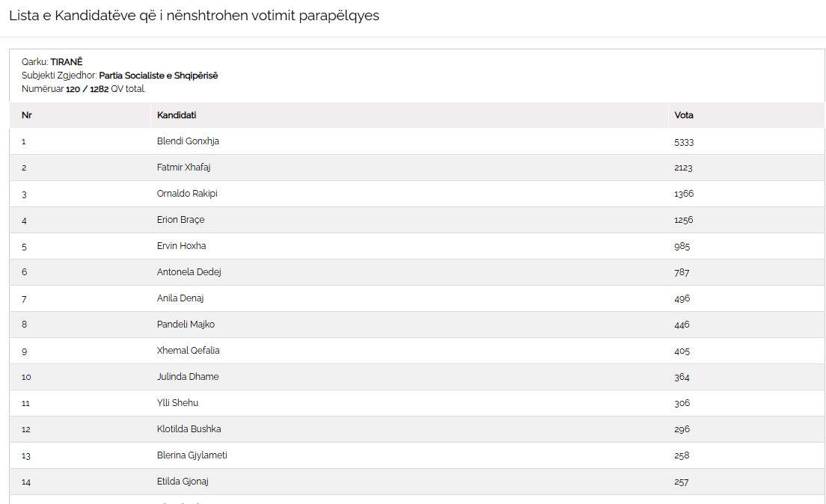Click Etilda Gjonaj's name
This screenshot has height=504, width=826.
point(183,482)
